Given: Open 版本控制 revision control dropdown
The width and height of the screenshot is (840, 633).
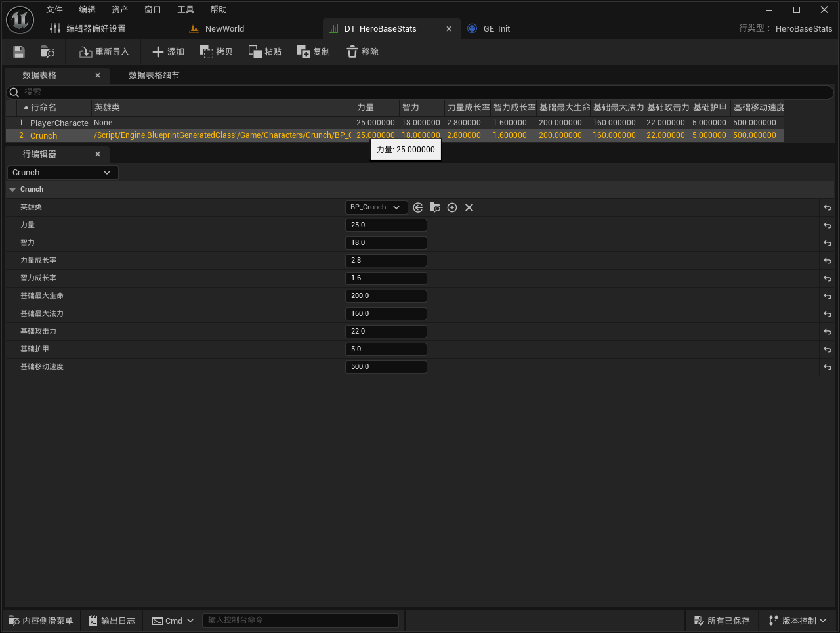Looking at the screenshot, I should tap(797, 621).
